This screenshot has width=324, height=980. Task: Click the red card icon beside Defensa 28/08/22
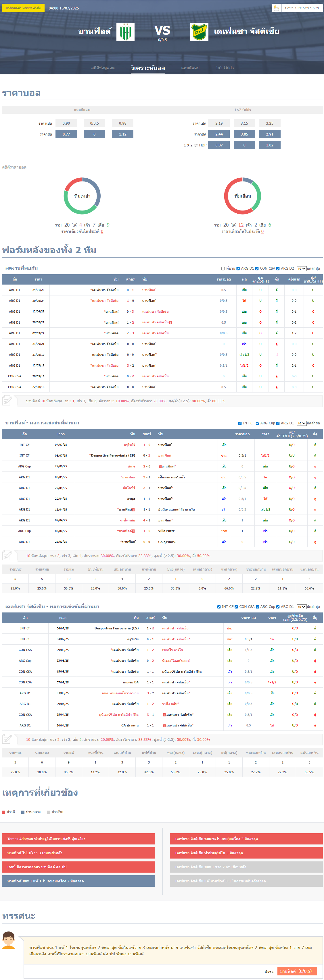[x=170, y=323]
